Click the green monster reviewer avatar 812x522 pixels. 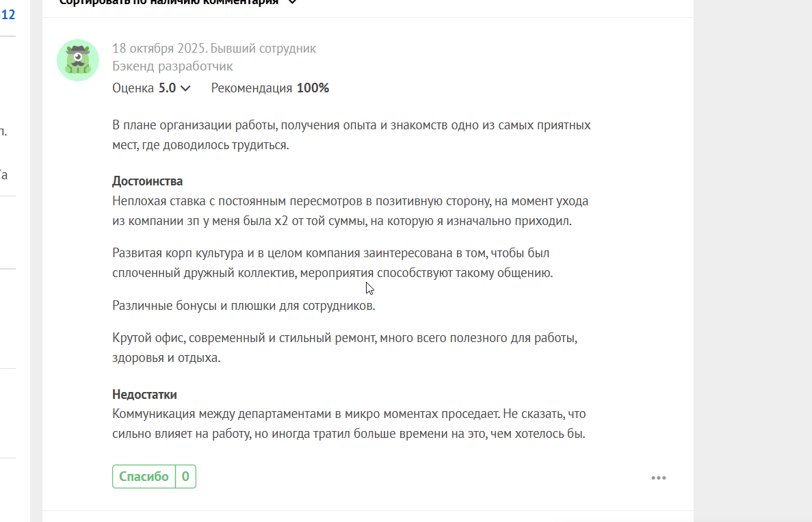(78, 60)
